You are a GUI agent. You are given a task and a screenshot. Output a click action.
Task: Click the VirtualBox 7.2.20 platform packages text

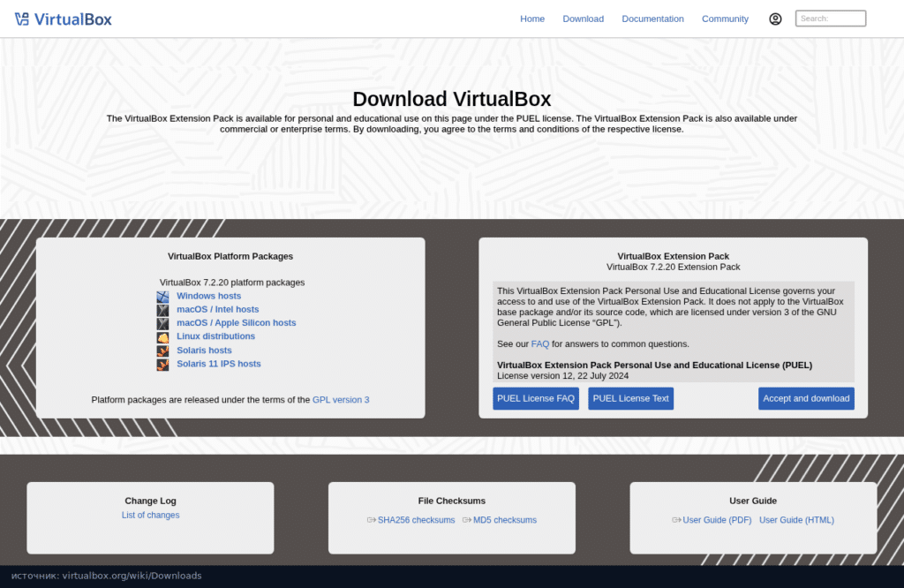[232, 283]
